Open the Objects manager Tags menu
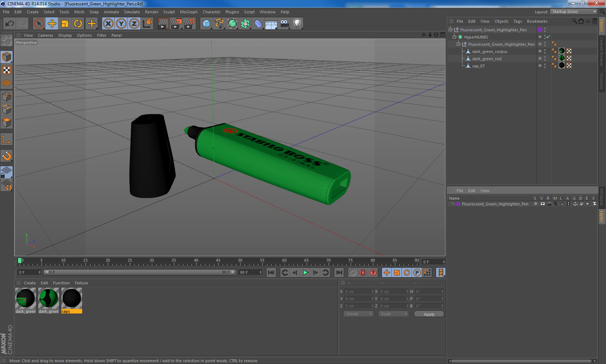Viewport: 606px width, 364px height. pyautogui.click(x=518, y=21)
